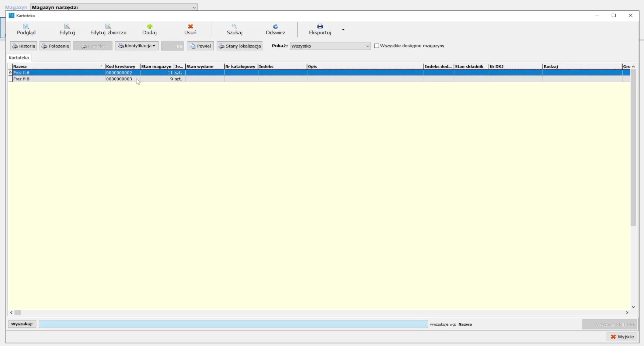Viewport: 644px width, 346px height.
Task: Open the Pokaż filter dropdown
Action: coord(330,46)
